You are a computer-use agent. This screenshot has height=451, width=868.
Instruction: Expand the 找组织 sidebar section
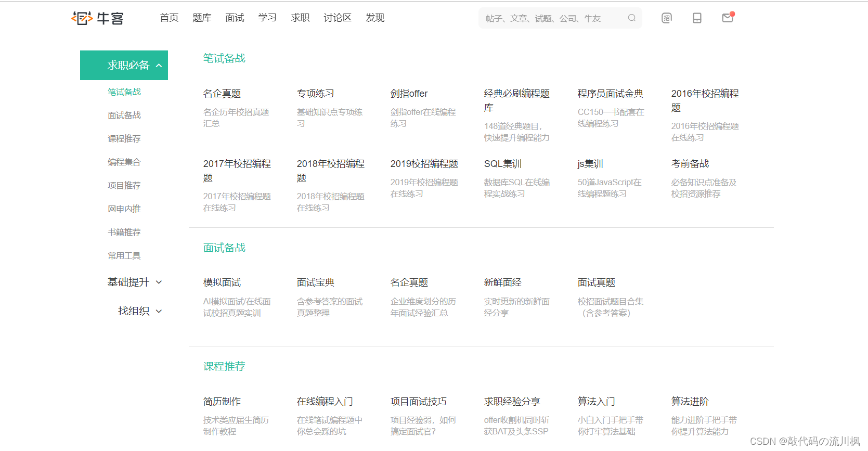point(159,311)
